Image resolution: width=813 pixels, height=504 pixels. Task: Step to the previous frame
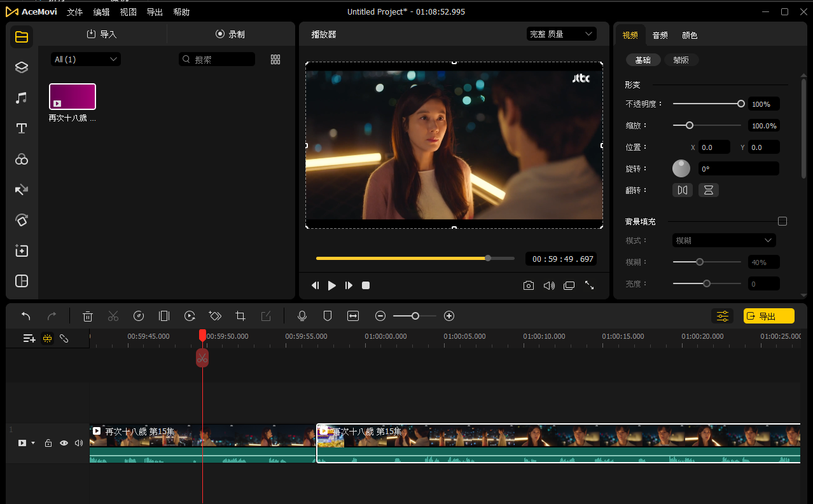coord(315,285)
